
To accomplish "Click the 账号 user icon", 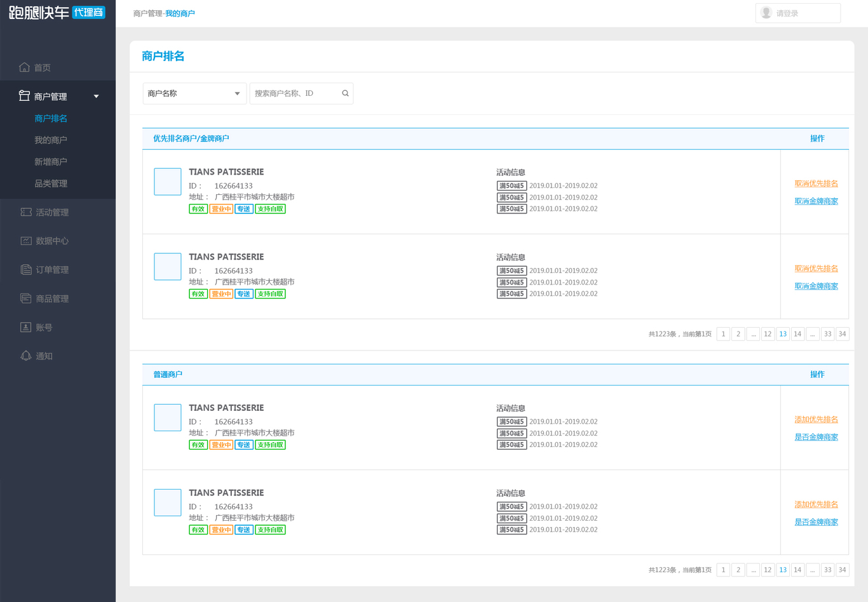I will (26, 327).
